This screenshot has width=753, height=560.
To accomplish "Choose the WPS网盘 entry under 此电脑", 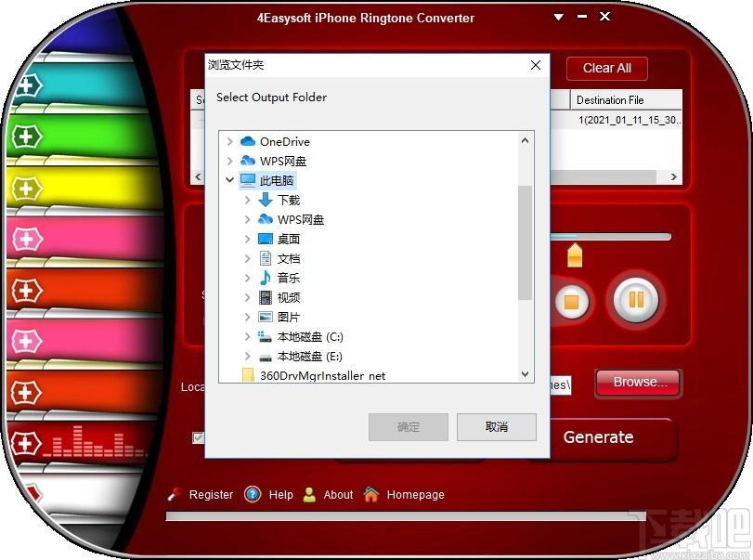I will click(301, 219).
